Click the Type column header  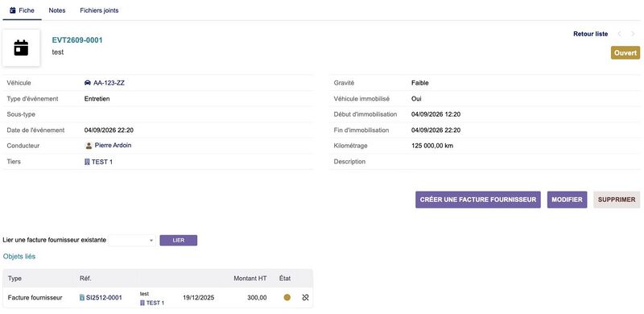click(x=14, y=279)
